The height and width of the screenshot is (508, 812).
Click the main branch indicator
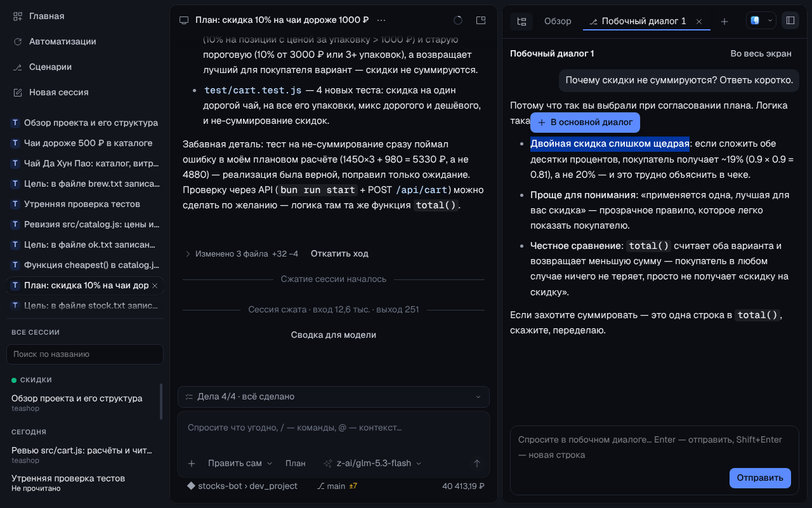331,486
